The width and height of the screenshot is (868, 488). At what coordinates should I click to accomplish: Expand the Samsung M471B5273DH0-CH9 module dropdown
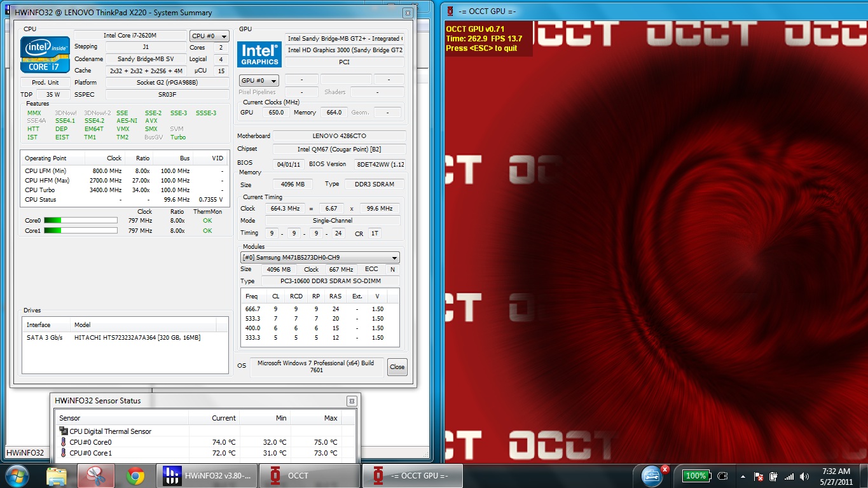320,258
